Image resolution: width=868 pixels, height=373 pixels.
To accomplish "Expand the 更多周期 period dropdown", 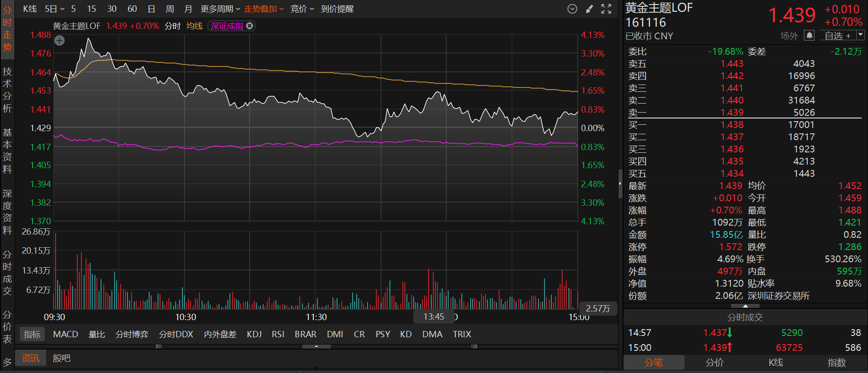I will (x=220, y=9).
